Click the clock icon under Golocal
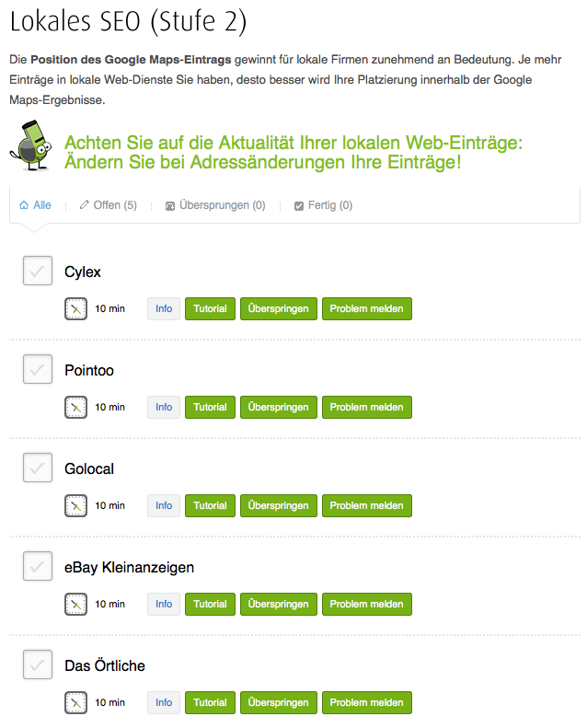The width and height of the screenshot is (587, 728). click(75, 505)
